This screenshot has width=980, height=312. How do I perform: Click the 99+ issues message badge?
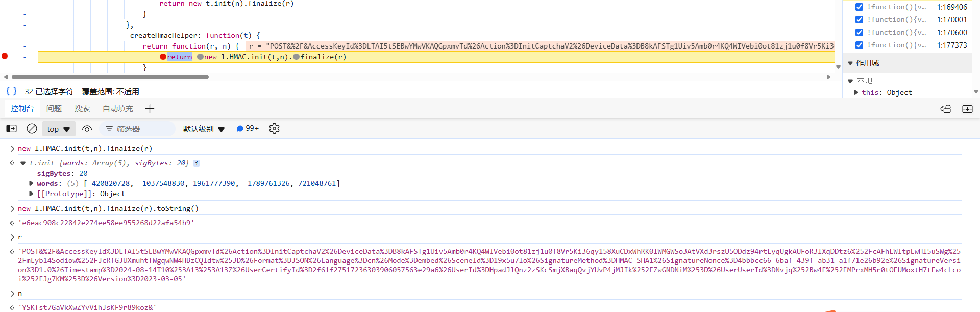click(248, 129)
